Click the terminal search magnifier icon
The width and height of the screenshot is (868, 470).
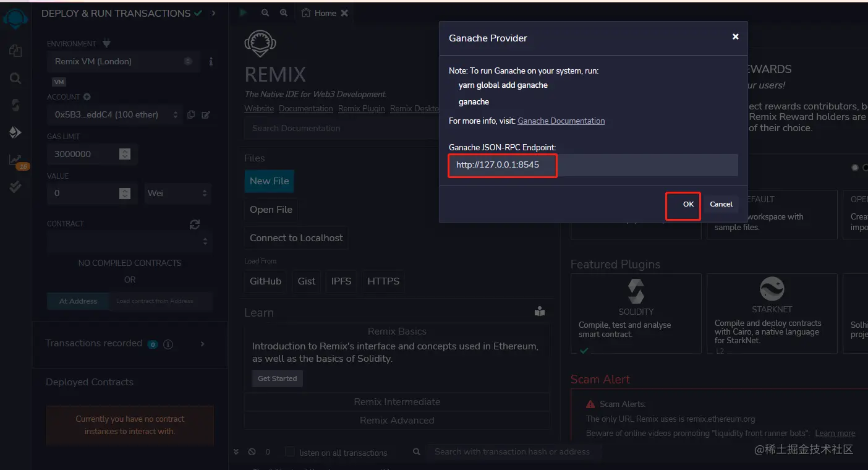417,452
